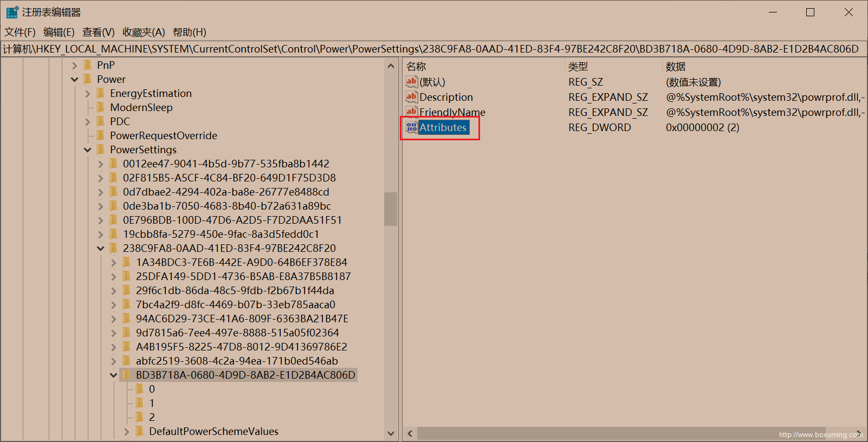This screenshot has height=442, width=868.
Task: Click the BD3B718A-0680 folder icon
Action: pos(127,375)
